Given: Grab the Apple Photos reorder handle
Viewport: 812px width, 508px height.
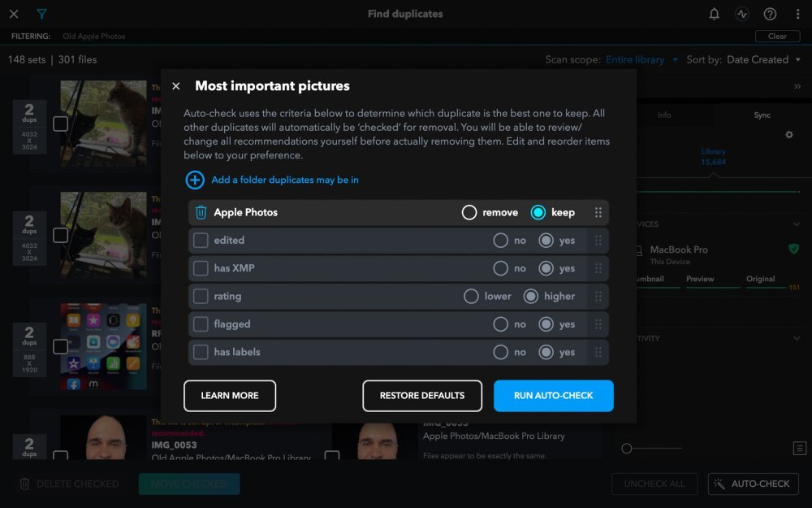Looking at the screenshot, I should pos(598,212).
